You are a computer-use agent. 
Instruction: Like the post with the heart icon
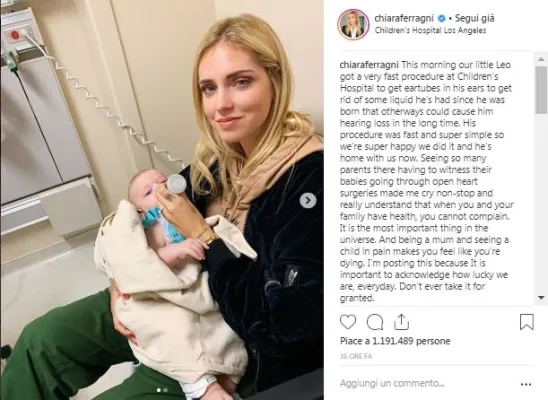348,322
